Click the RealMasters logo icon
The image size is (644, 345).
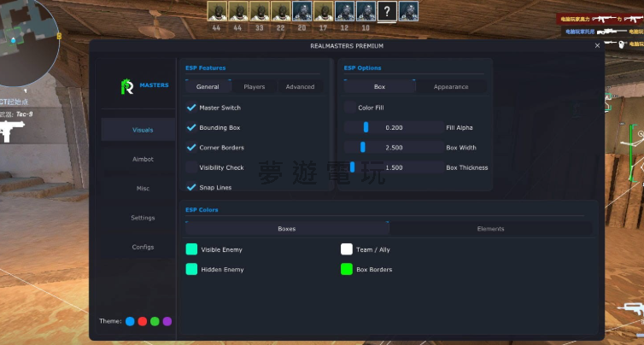pyautogui.click(x=128, y=86)
